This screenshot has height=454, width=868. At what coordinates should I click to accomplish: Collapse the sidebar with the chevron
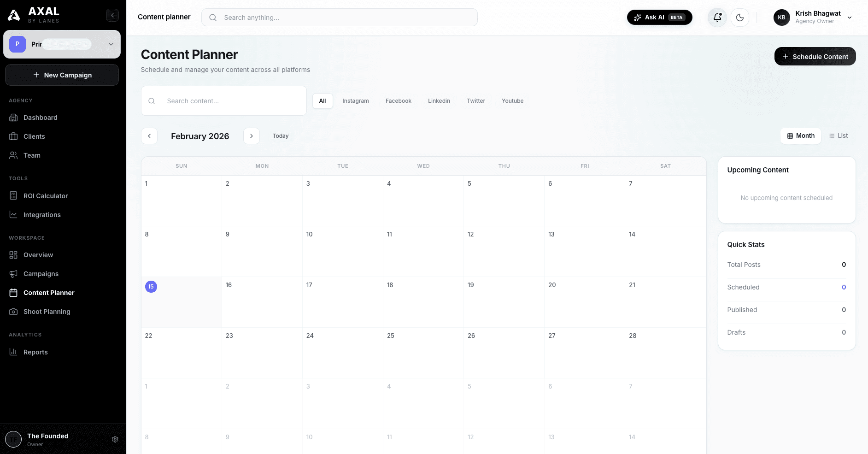(112, 15)
